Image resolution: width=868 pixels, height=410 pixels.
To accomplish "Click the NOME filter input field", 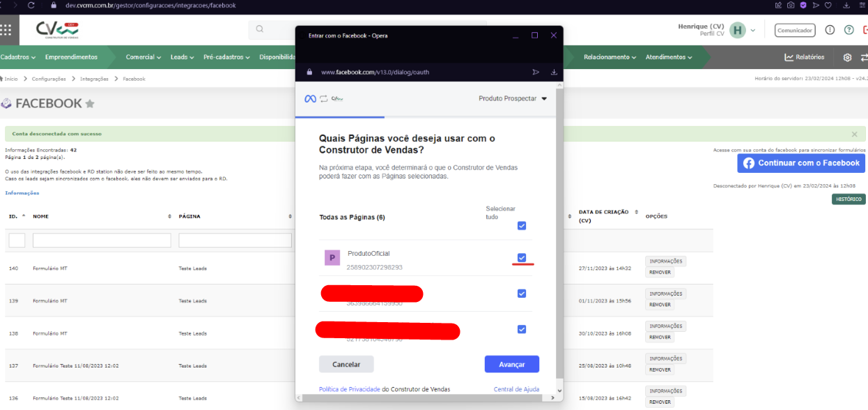I will [102, 240].
